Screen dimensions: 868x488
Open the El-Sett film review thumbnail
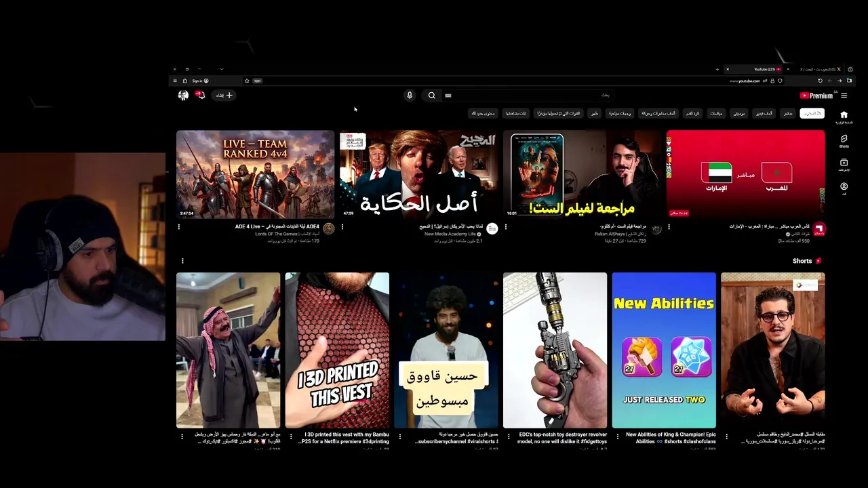click(x=582, y=174)
